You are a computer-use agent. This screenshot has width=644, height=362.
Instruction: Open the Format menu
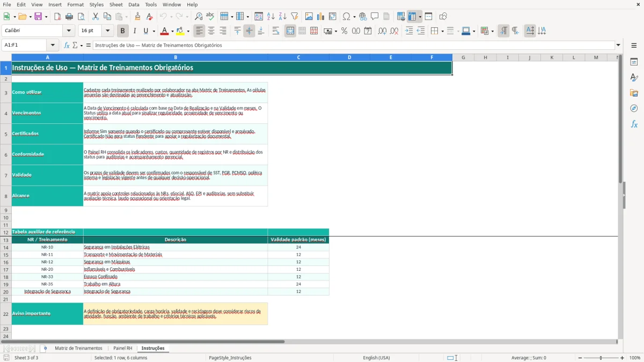coord(75,4)
